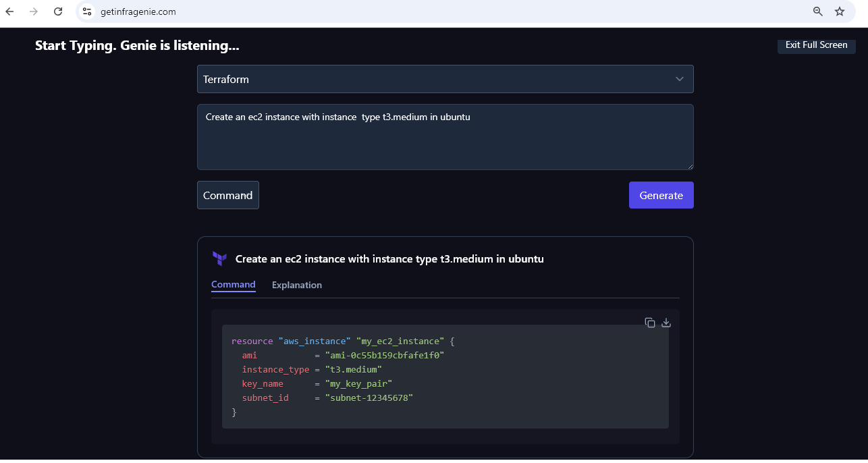Image resolution: width=868 pixels, height=463 pixels.
Task: Click result title "Create an ec2 instance..."
Action: [389, 258]
